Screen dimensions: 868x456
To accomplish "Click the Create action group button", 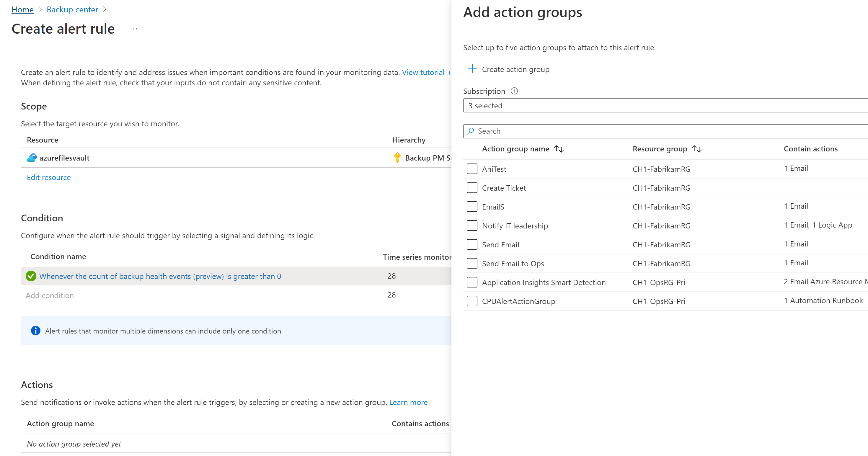I will pyautogui.click(x=508, y=69).
